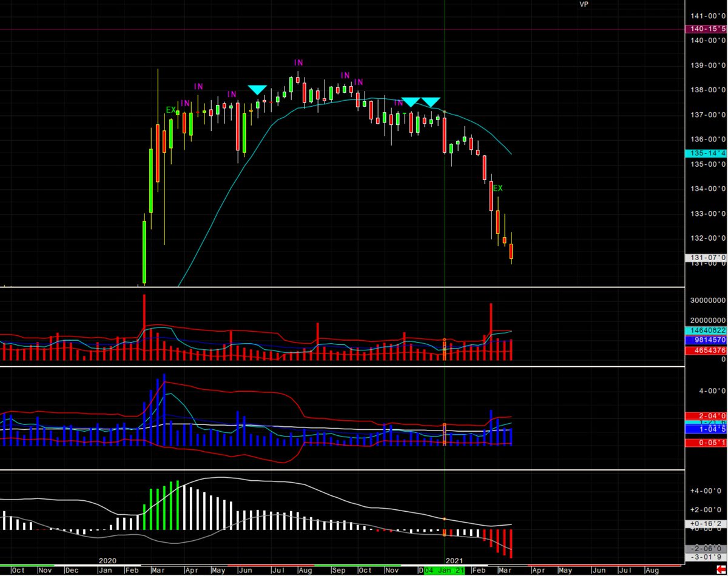Click the VP label at chart top

click(x=584, y=4)
